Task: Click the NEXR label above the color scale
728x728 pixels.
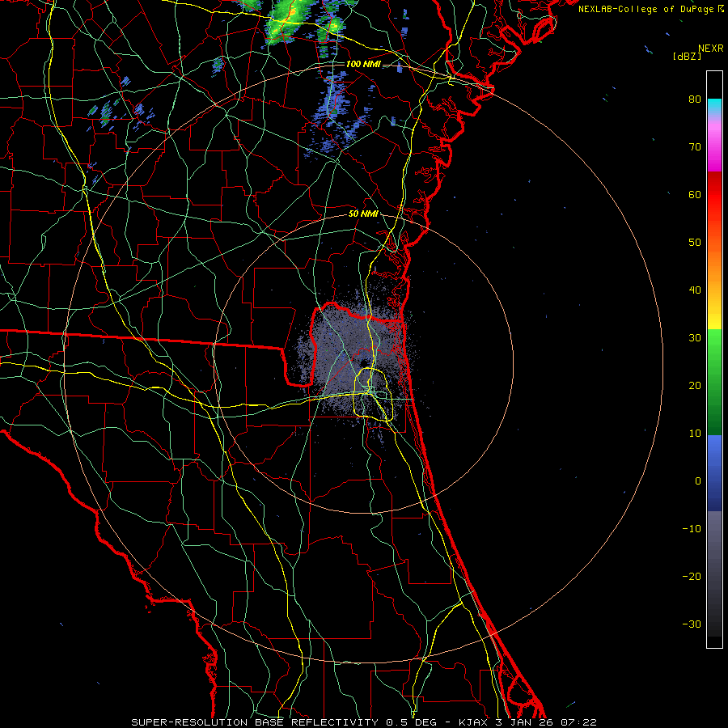Action: click(710, 49)
